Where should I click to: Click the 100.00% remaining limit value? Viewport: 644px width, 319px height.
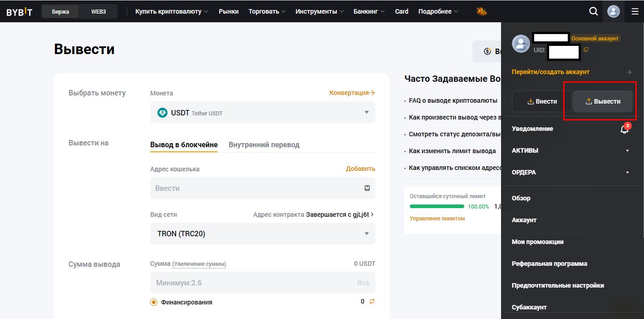[x=478, y=207]
